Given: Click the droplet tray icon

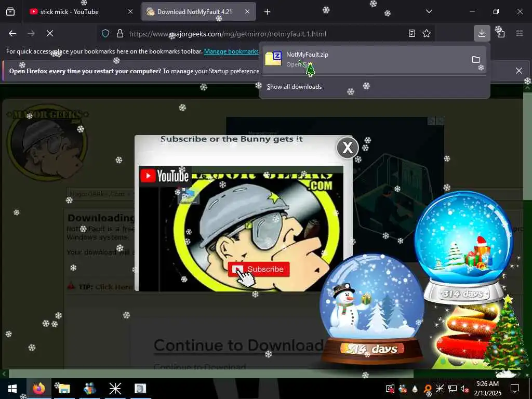Looking at the screenshot, I should click(415, 389).
